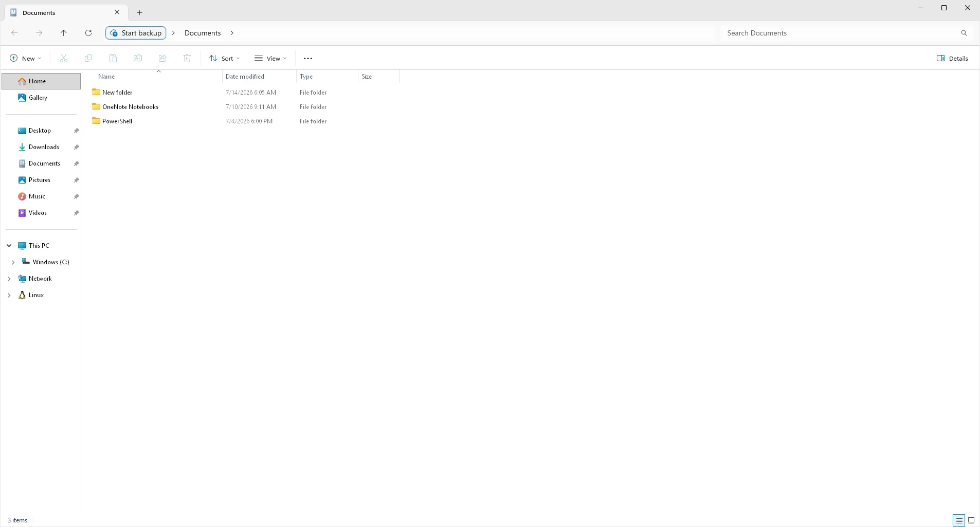This screenshot has width=980, height=527.
Task: Click pin icon next to Downloads
Action: coord(77,147)
